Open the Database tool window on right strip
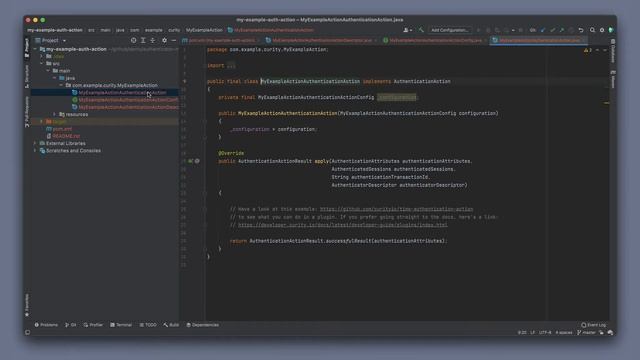This screenshot has height=360, width=640. 613,51
